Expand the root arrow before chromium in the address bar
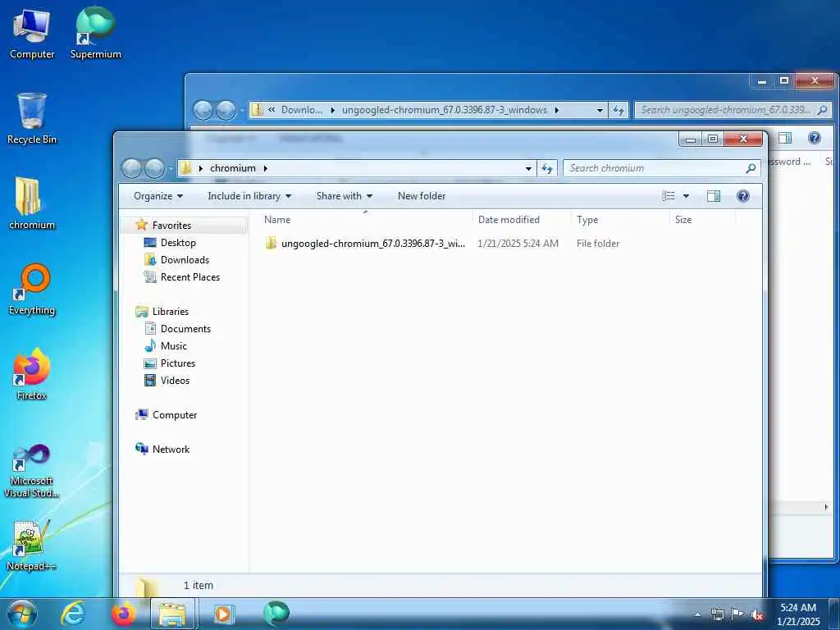 click(201, 168)
